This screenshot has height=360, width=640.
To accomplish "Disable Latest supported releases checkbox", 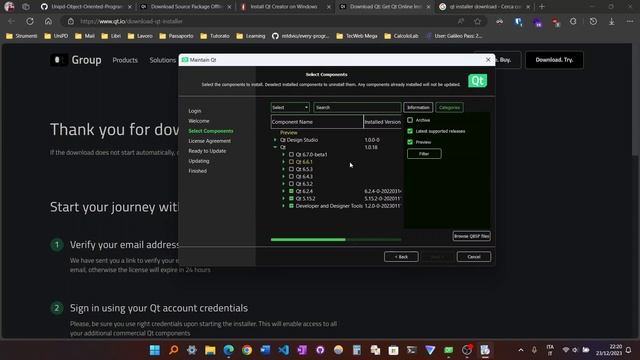I will coord(410,131).
